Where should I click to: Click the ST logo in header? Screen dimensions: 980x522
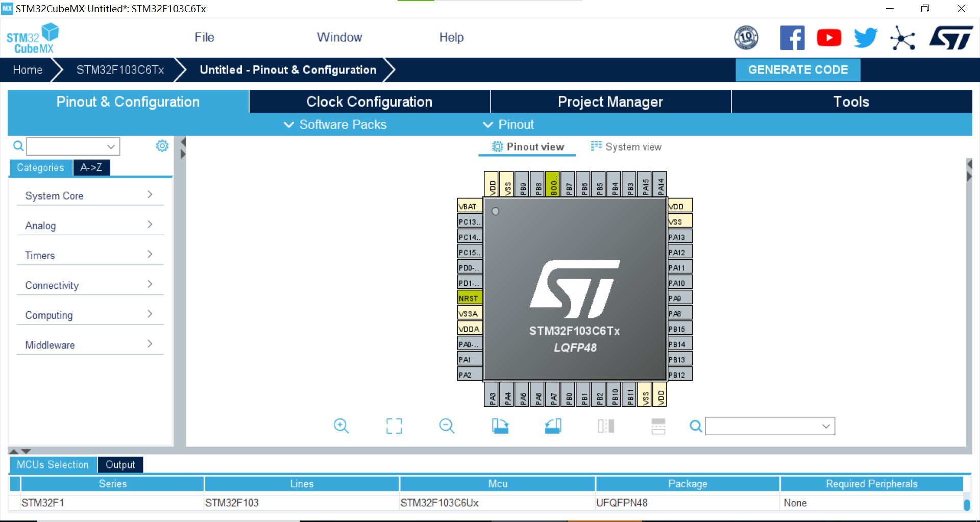951,38
